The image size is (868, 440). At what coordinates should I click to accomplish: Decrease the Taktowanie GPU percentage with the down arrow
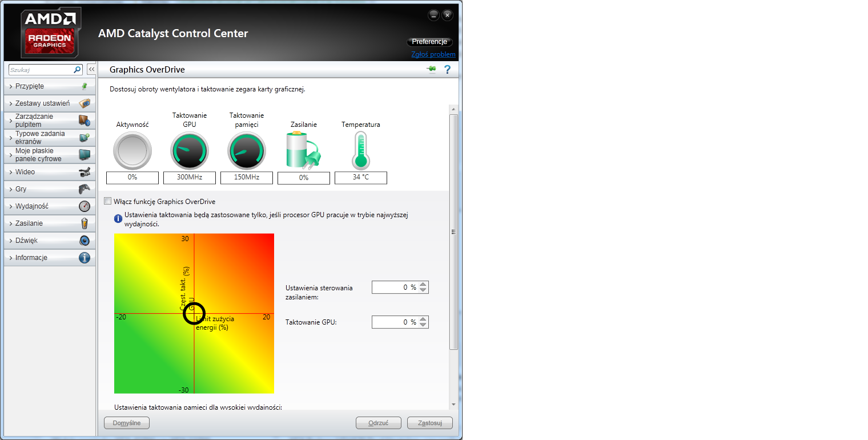423,325
